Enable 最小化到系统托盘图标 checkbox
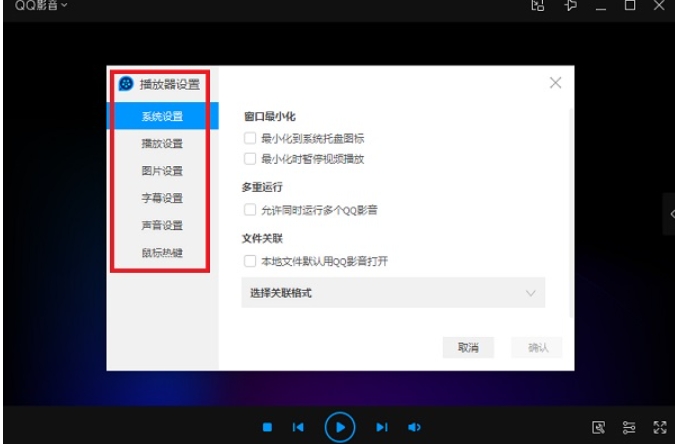 (250, 138)
